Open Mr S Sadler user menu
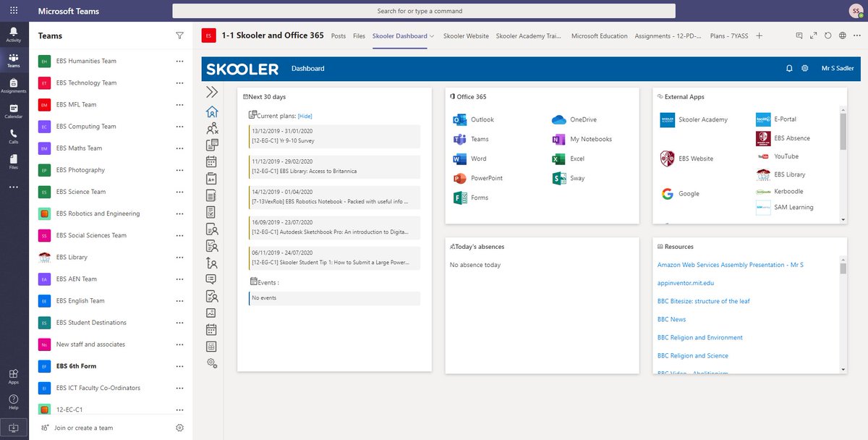The image size is (868, 440). [x=838, y=69]
